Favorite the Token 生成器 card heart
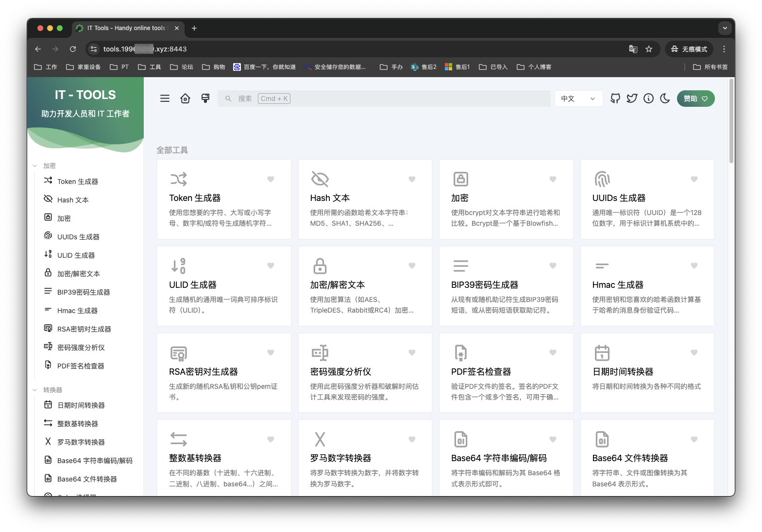This screenshot has width=762, height=532. [271, 179]
